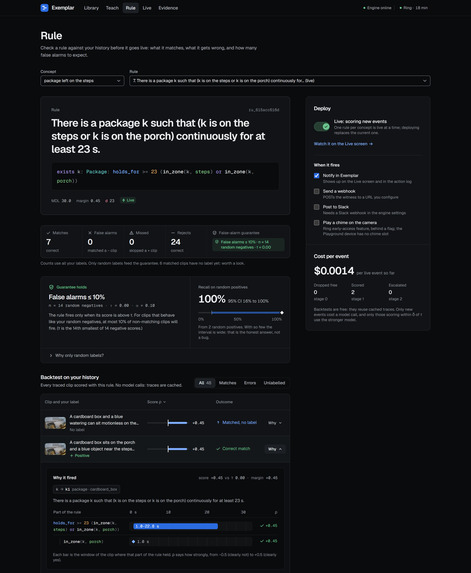Click the green Ring status dot

tap(400, 8)
